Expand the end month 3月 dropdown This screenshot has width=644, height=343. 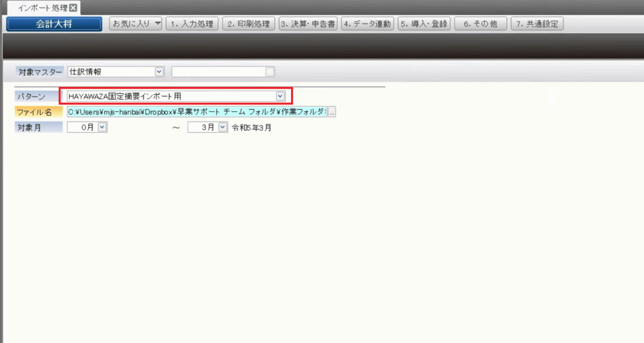(x=223, y=127)
